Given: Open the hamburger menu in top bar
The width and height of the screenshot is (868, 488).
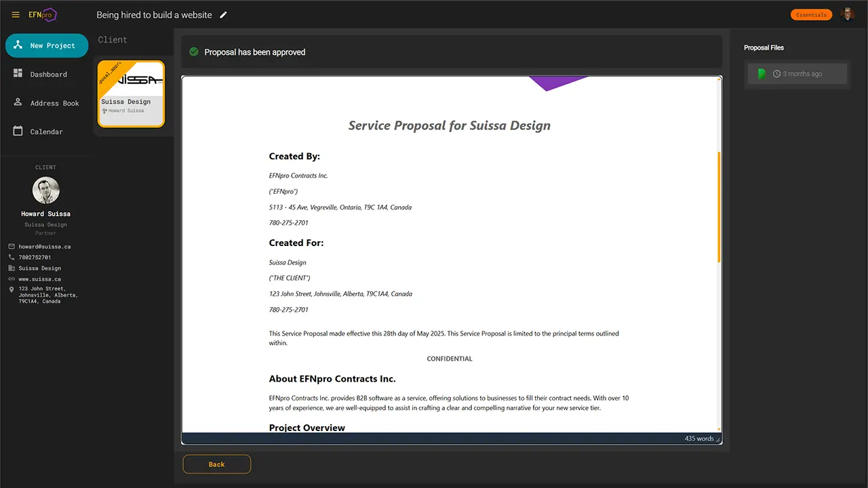Looking at the screenshot, I should (16, 15).
